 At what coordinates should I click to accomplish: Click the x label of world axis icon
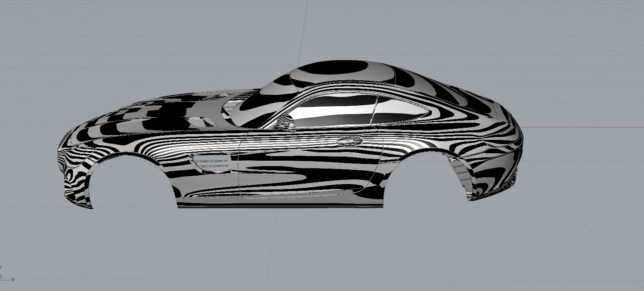[13, 279]
